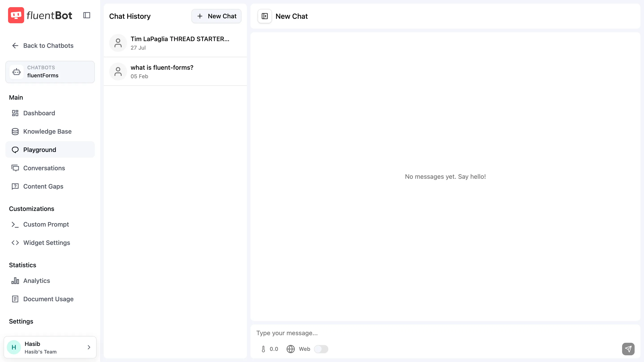Image resolution: width=644 pixels, height=362 pixels.
Task: Click the Chat History heading
Action: (x=130, y=16)
